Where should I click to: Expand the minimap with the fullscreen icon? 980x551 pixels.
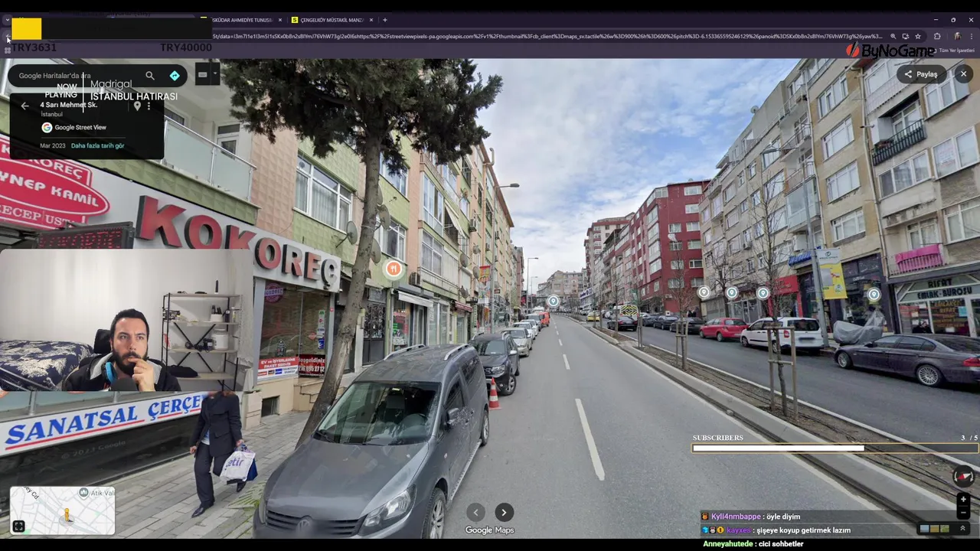tap(18, 527)
